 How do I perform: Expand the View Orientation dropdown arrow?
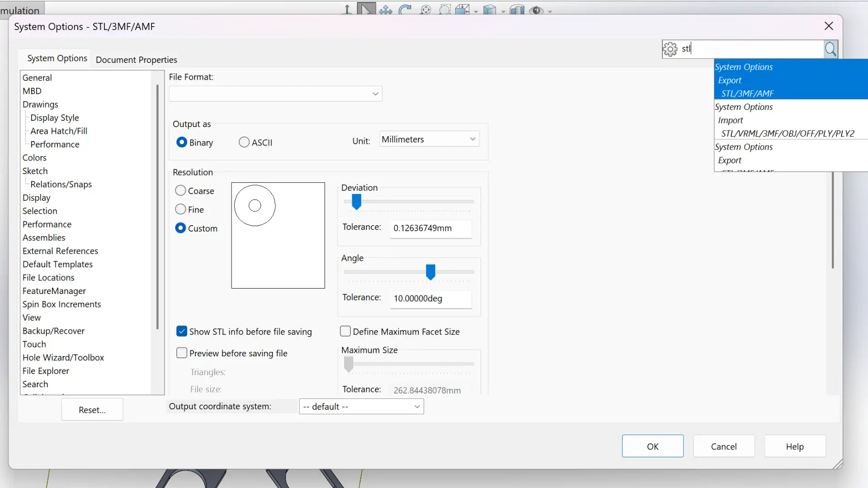[476, 11]
